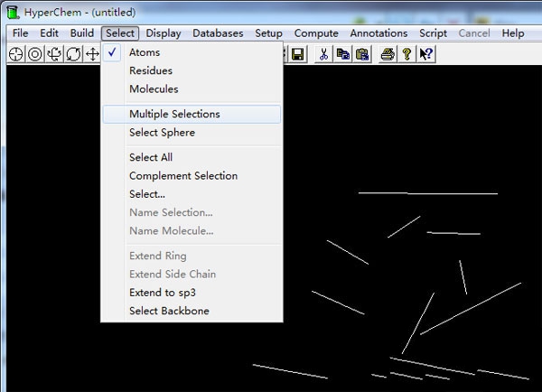Open the Script menu
The image size is (542, 392).
(433, 33)
